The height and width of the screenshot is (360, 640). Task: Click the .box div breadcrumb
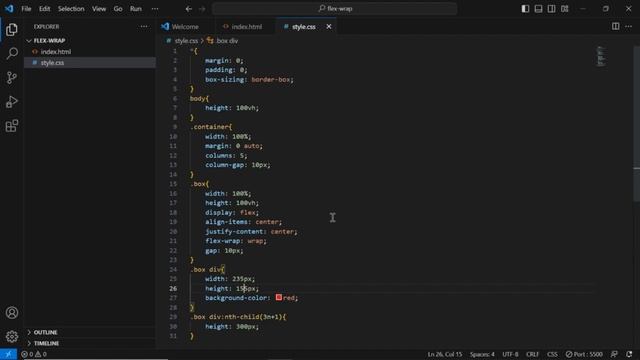(222, 41)
